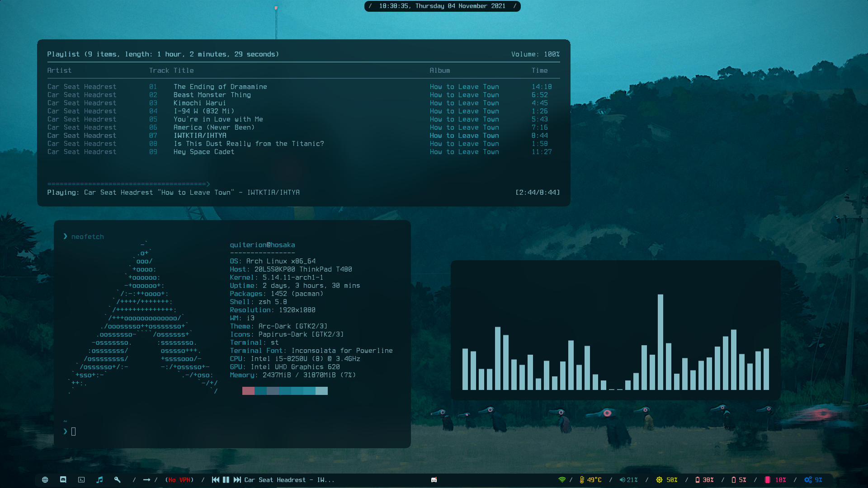Open the wrench tools workspace icon
The image size is (868, 488).
click(x=118, y=480)
